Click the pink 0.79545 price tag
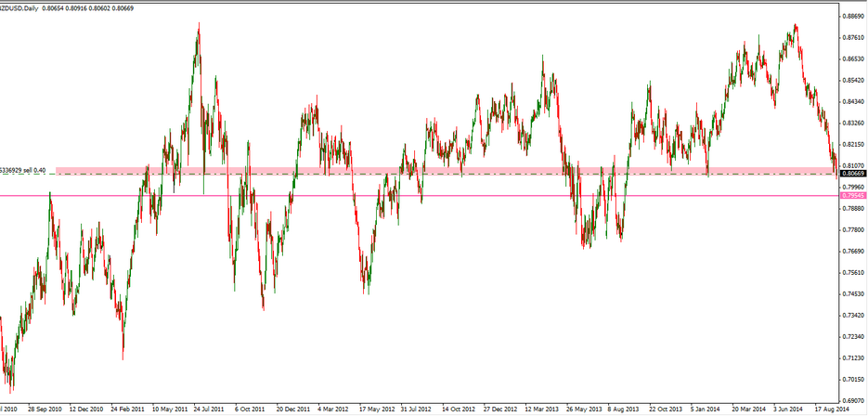 point(852,196)
